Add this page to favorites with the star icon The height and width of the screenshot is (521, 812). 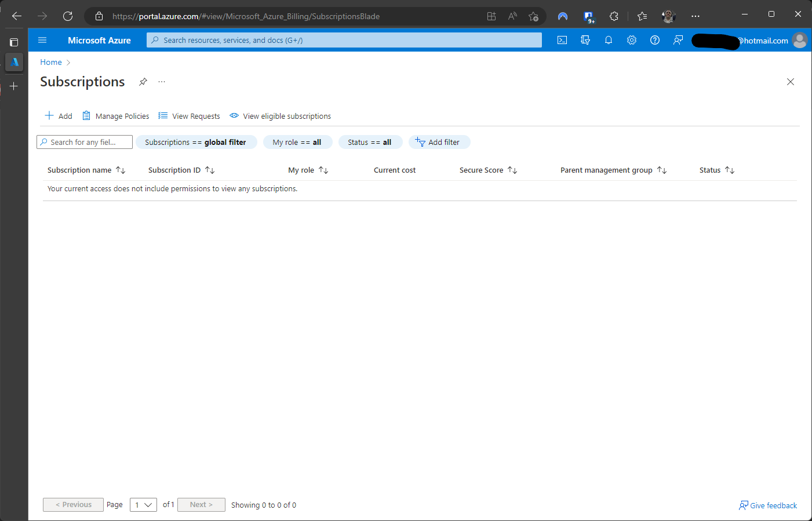[x=533, y=16]
